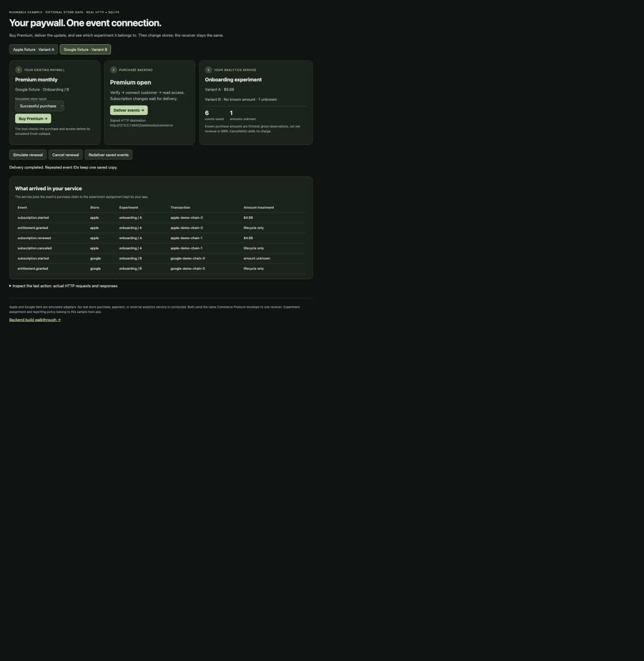
Task: Click the Onboarding experiment heading
Action: [233, 79]
